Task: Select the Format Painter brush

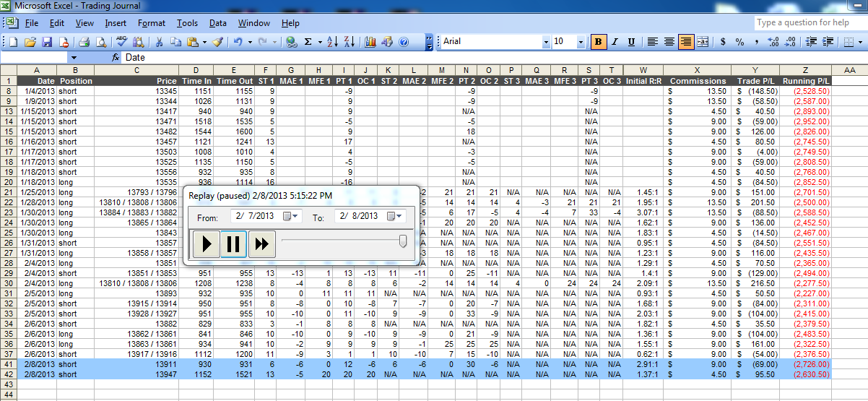Action: click(x=218, y=42)
